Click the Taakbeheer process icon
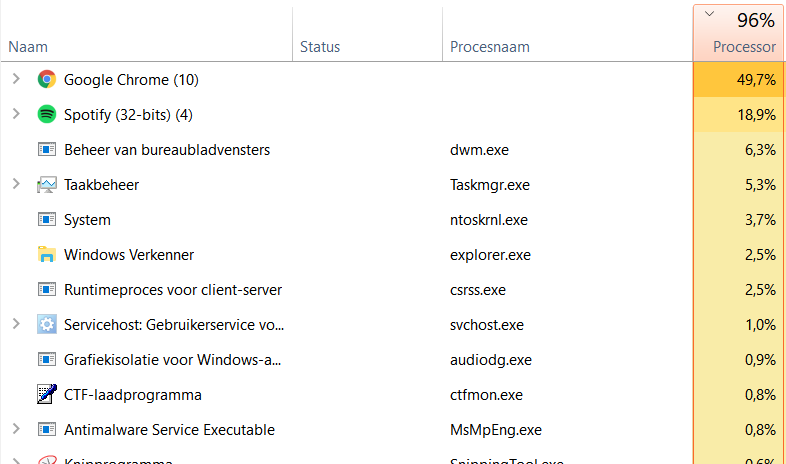 click(x=46, y=185)
